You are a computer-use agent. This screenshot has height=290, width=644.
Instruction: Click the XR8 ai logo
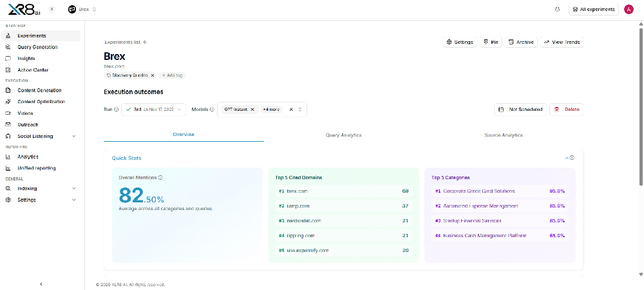pyautogui.click(x=24, y=10)
